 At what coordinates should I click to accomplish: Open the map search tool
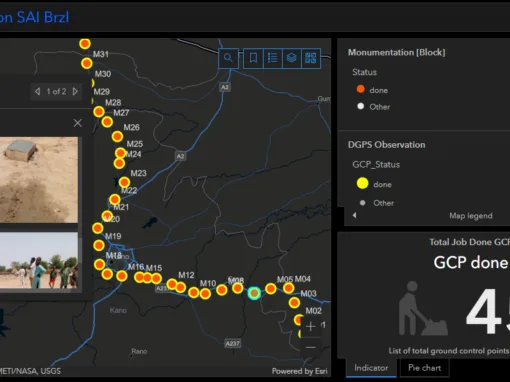(228, 58)
